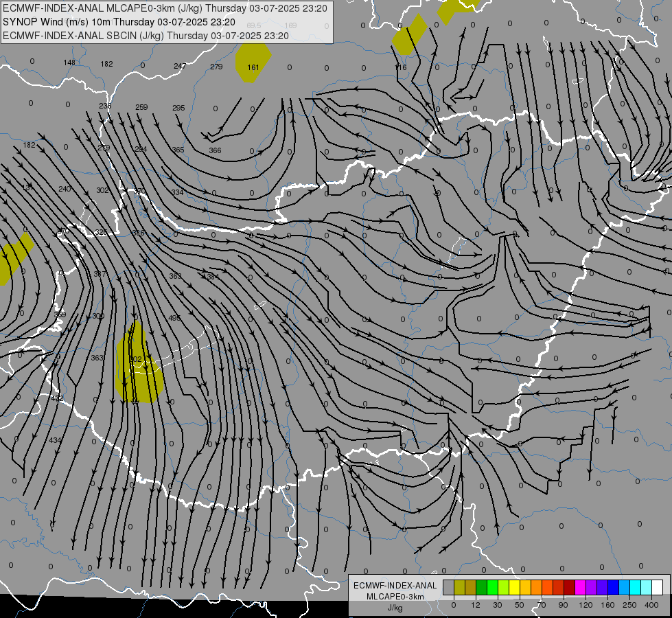672x618 pixels.
Task: Click the map value '295'
Action: pyautogui.click(x=178, y=108)
